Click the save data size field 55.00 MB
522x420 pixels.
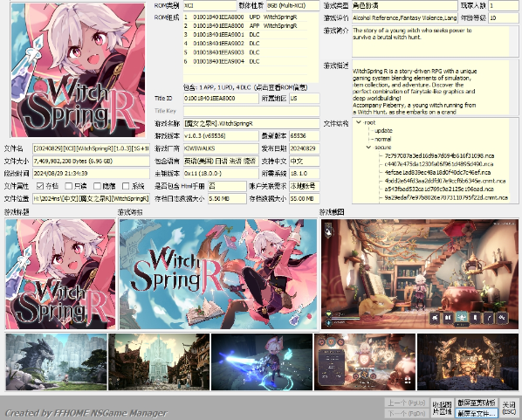(x=305, y=198)
